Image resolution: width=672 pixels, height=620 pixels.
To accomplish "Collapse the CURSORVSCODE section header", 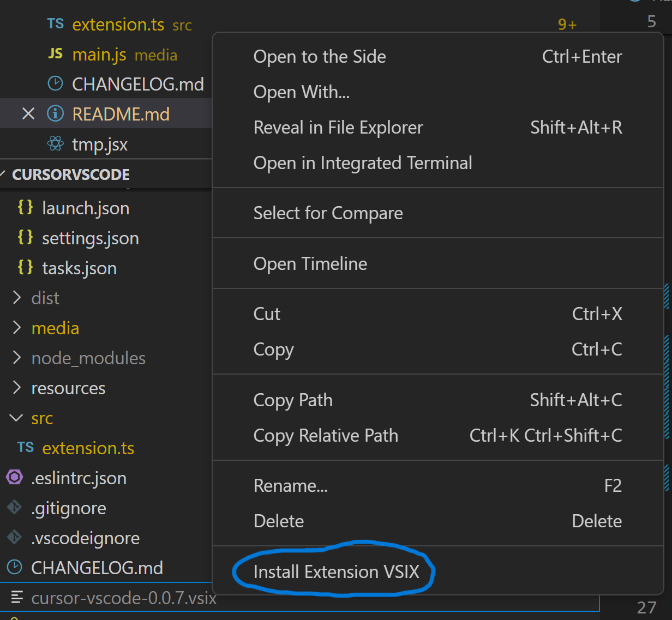I will (x=106, y=174).
